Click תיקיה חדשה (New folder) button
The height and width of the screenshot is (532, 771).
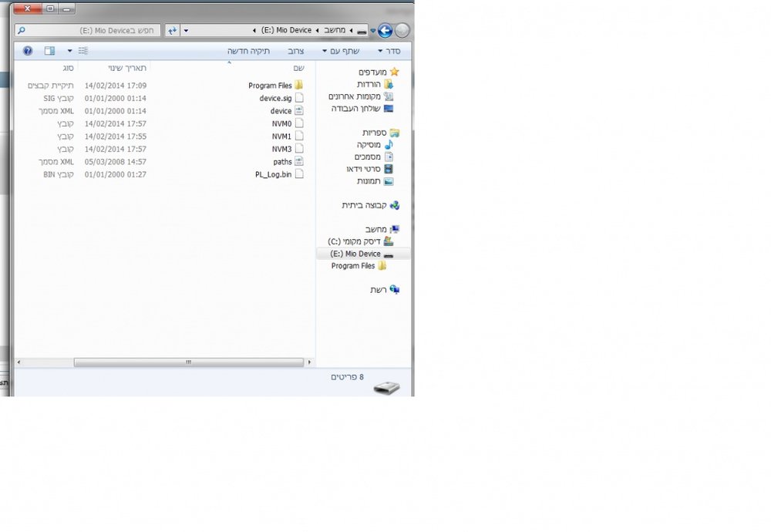point(248,51)
